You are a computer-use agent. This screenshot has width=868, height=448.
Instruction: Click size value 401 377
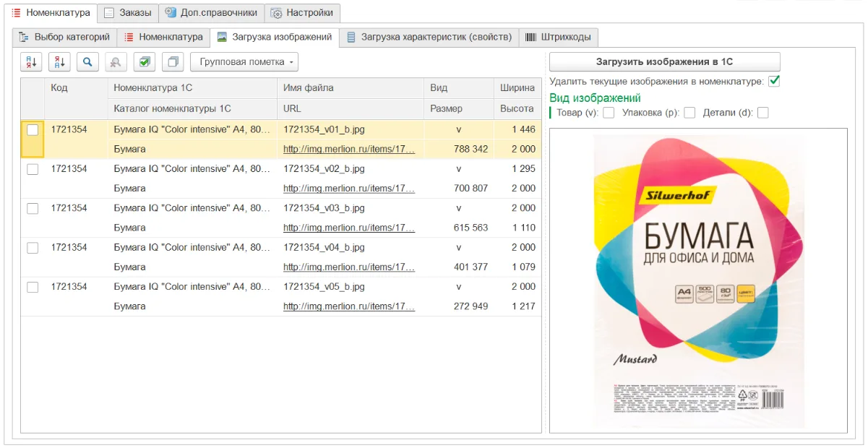(470, 267)
